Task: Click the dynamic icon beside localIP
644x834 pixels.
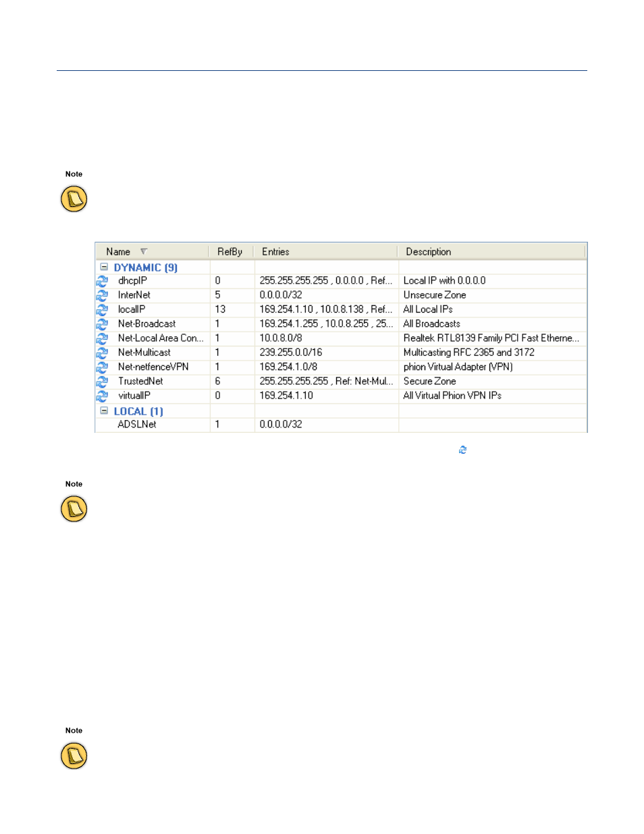Action: point(102,310)
